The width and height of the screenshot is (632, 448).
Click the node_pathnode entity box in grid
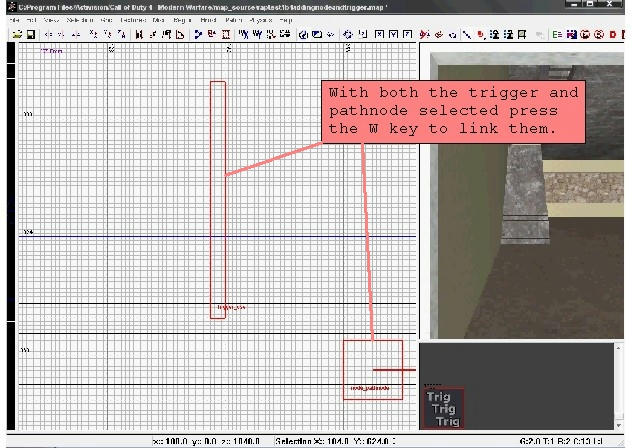tap(372, 370)
